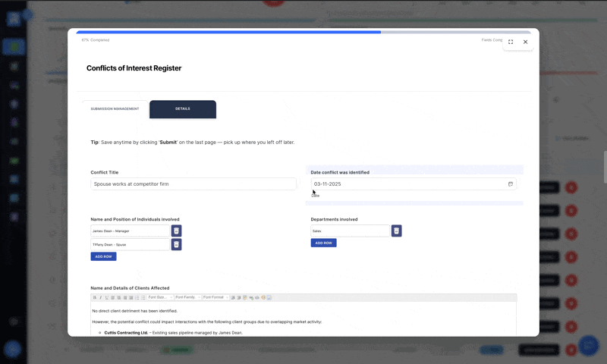Center align text in the editor

pyautogui.click(x=119, y=297)
